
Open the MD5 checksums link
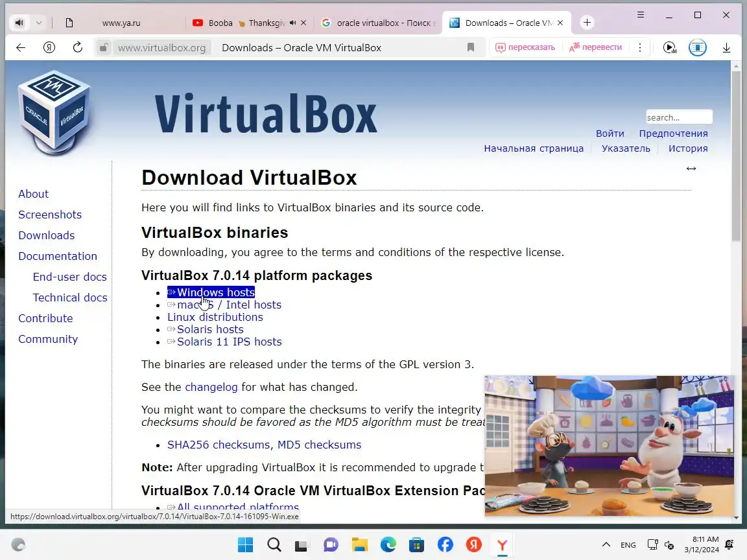[319, 445]
